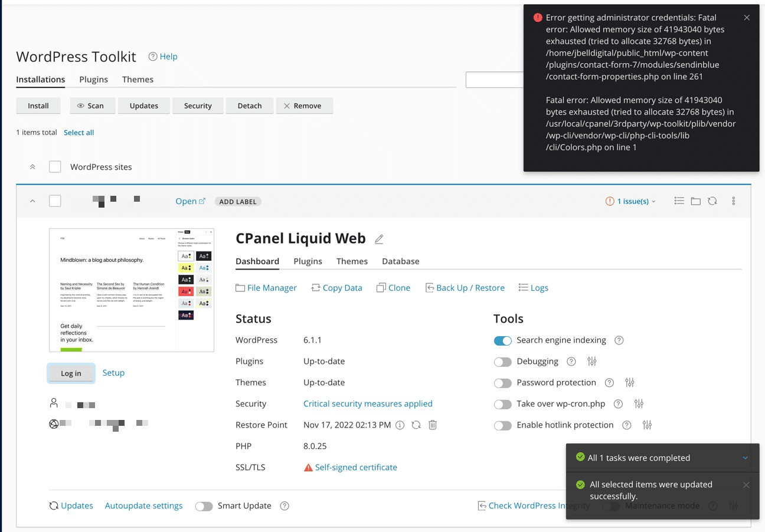Viewport: 765px width, 532px height.
Task: Open Debugging settings sliders icon
Action: pyautogui.click(x=592, y=362)
